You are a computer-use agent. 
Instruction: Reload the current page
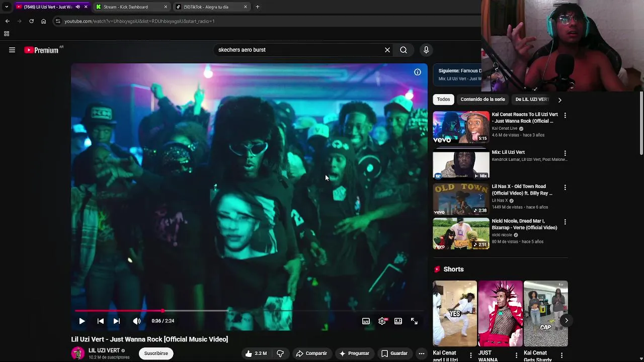pyautogui.click(x=31, y=21)
